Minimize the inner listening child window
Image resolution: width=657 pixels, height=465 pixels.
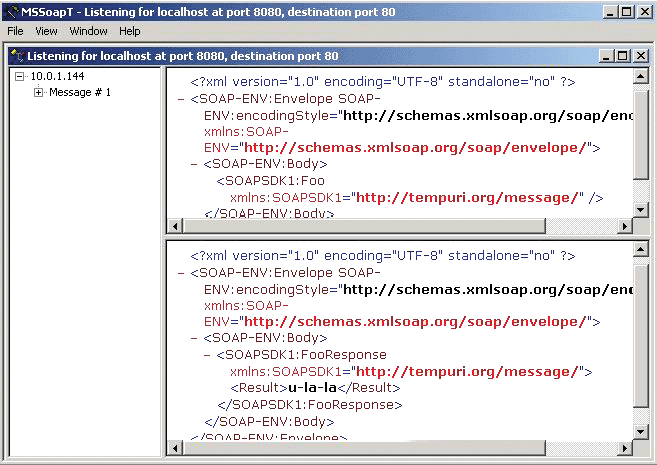[605, 57]
